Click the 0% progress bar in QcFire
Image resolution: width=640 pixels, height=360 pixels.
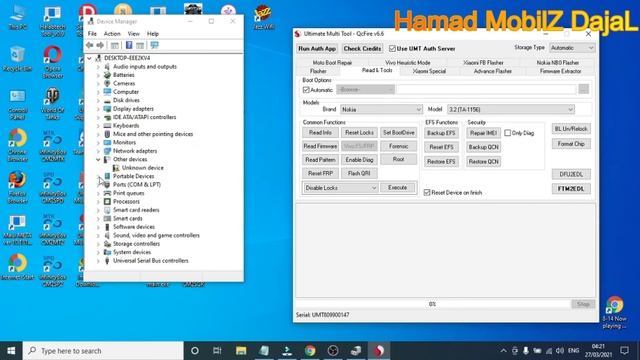tap(433, 304)
